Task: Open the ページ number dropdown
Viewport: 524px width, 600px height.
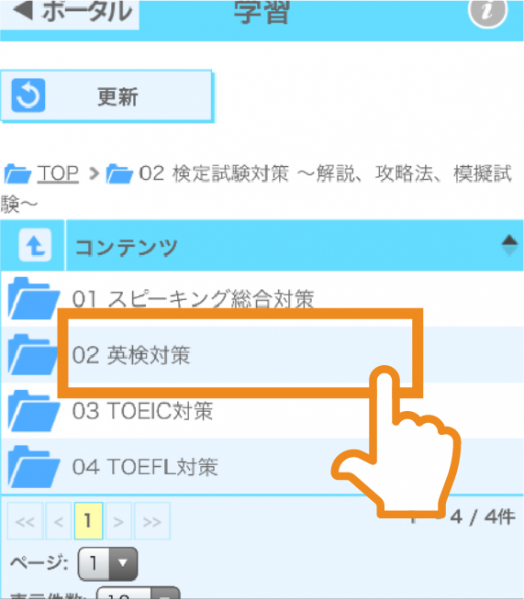Action: (x=108, y=564)
